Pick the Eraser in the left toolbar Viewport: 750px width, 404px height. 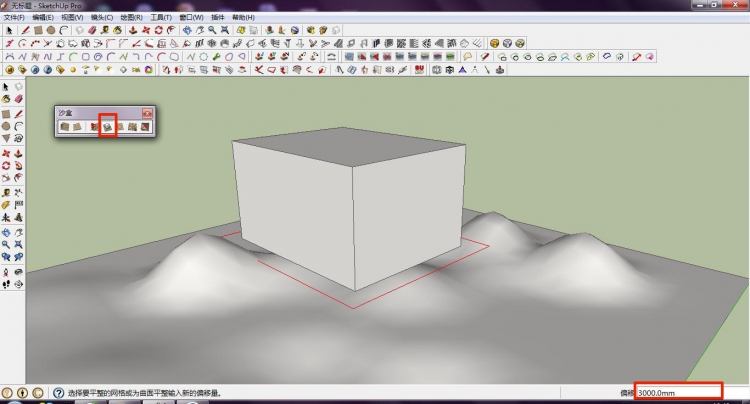[x=18, y=99]
